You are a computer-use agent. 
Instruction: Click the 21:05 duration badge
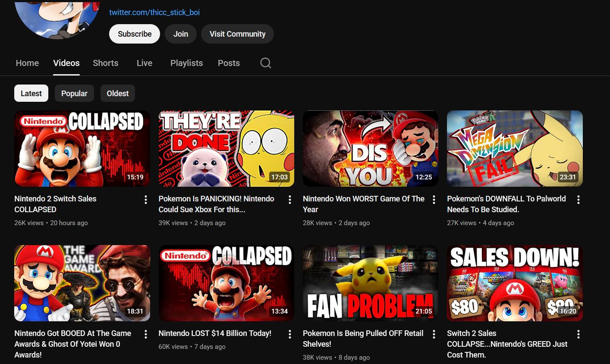(424, 311)
